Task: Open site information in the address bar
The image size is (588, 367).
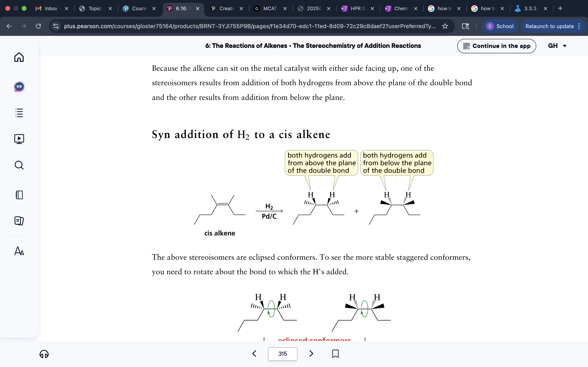Action: click(56, 26)
